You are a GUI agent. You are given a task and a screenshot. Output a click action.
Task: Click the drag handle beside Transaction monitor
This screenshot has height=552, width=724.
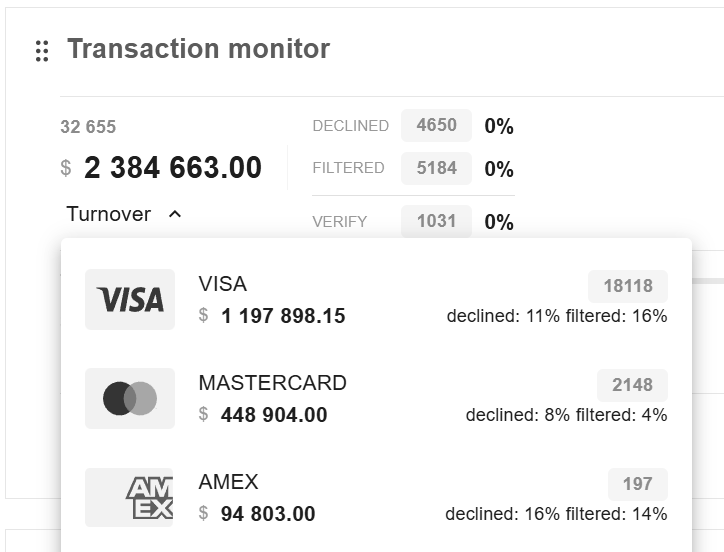[42, 51]
